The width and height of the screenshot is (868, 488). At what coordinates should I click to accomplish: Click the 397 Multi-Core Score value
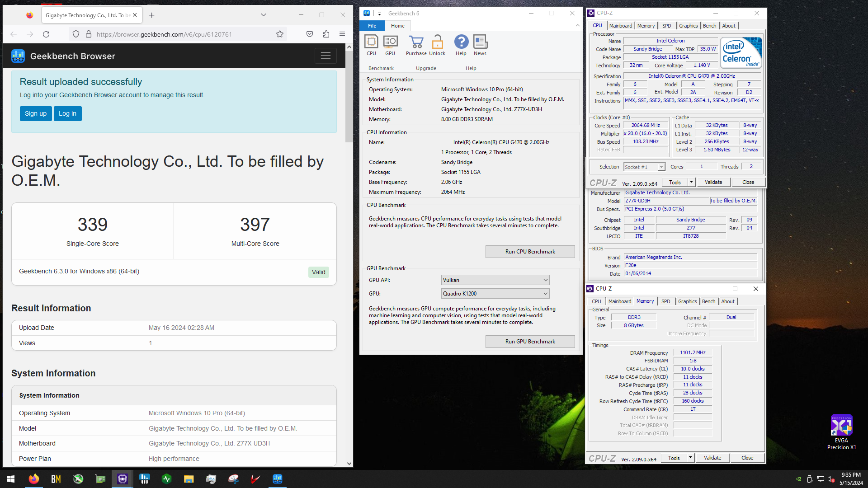pos(255,225)
